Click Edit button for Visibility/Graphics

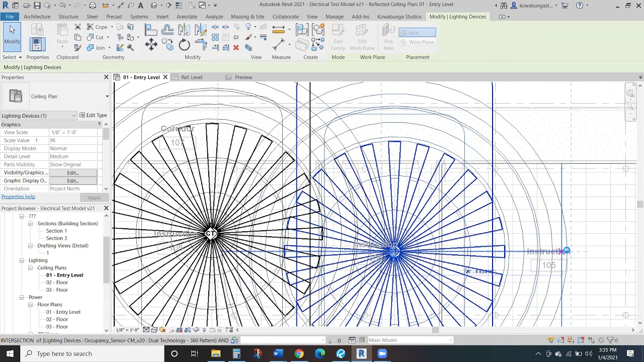(73, 173)
